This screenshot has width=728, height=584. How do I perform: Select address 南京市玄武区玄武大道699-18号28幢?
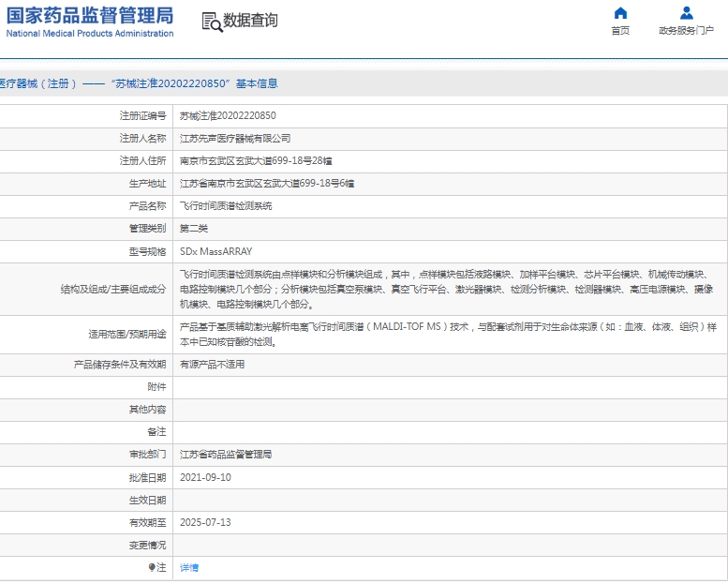256,160
